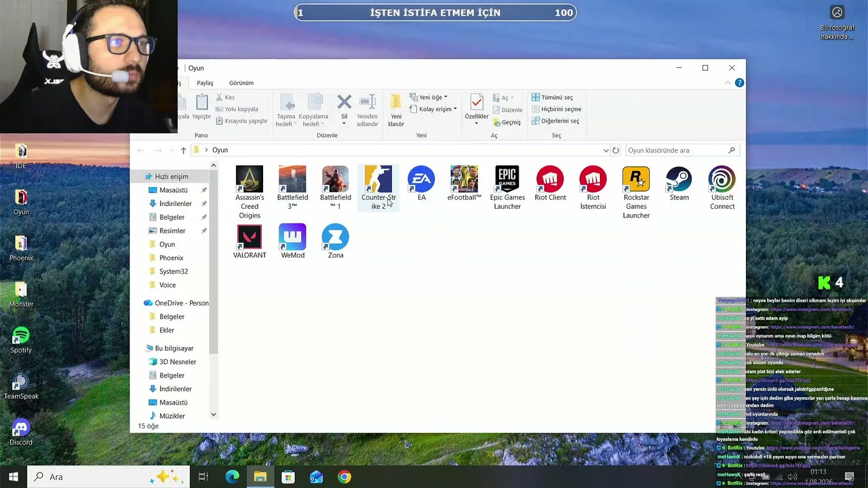
Task: Select the Battlefield 1 shortcut
Action: point(336,188)
